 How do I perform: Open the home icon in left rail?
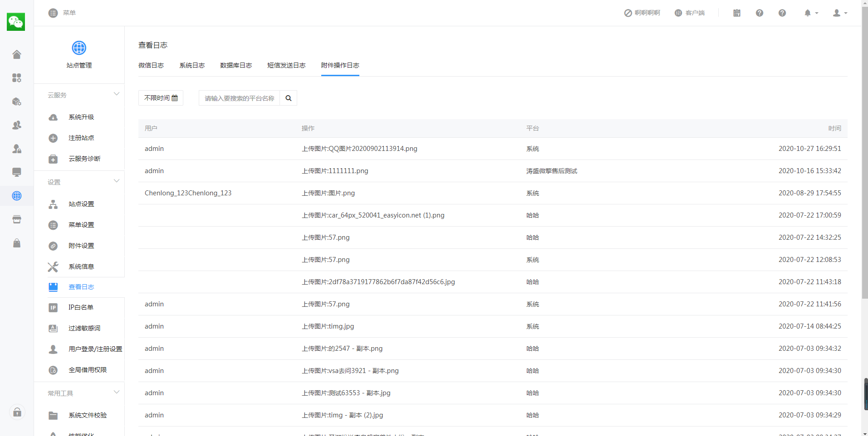[17, 54]
